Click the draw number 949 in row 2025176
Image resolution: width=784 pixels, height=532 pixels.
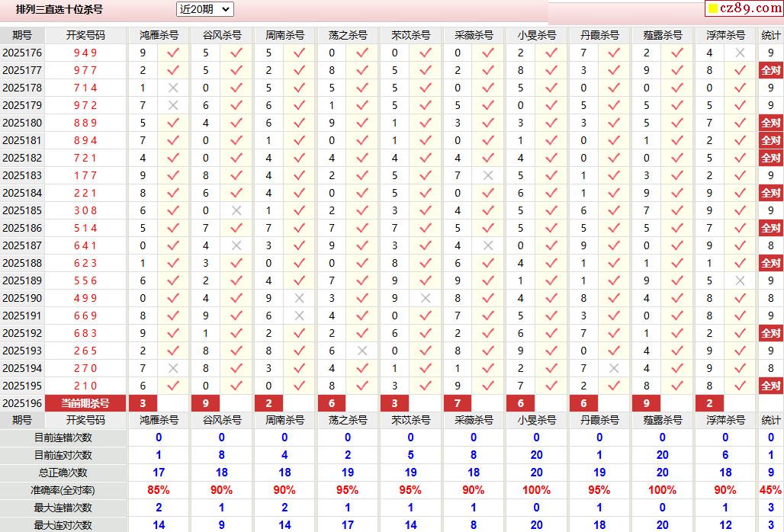(x=85, y=53)
